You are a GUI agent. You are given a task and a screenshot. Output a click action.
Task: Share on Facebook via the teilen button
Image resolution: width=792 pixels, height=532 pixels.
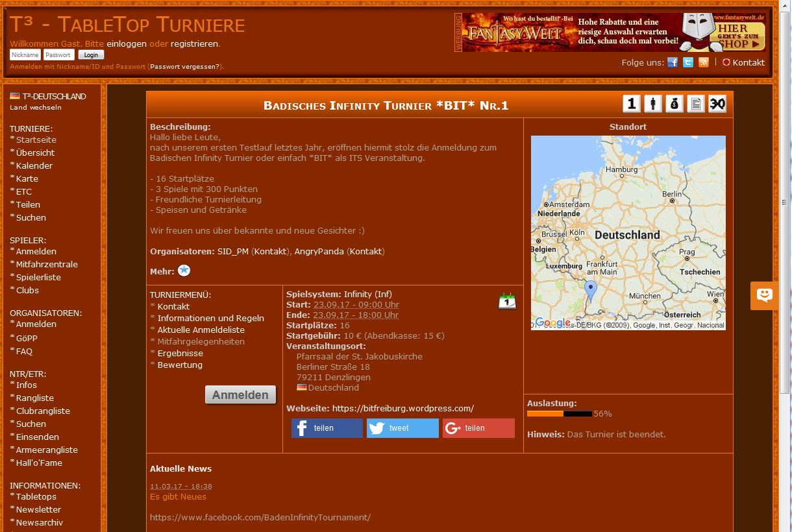click(327, 428)
